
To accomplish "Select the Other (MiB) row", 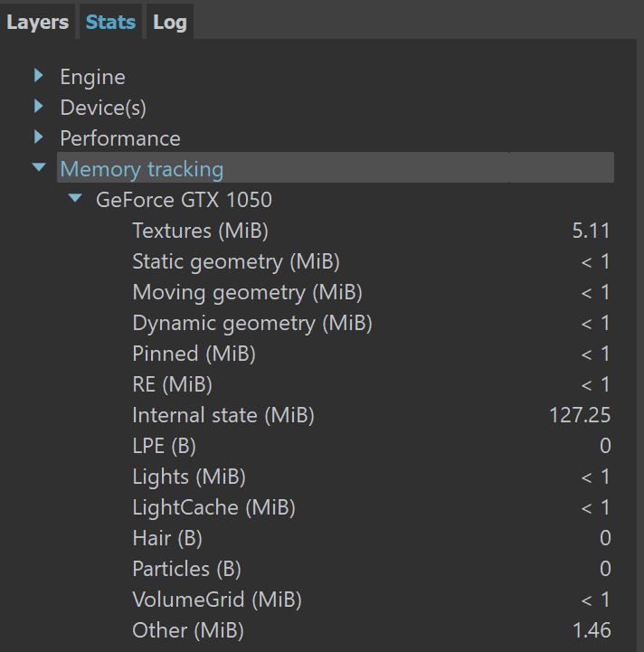I will [371, 630].
